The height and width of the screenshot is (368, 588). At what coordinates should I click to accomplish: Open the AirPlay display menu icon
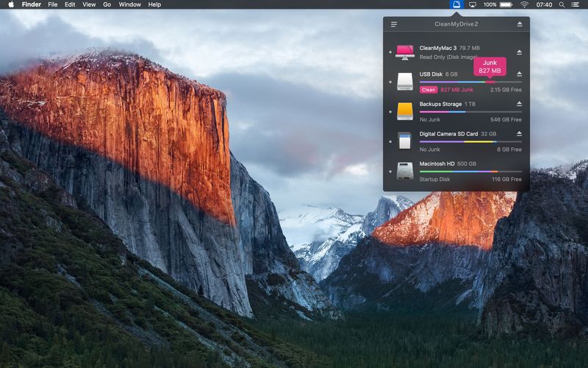tap(473, 4)
